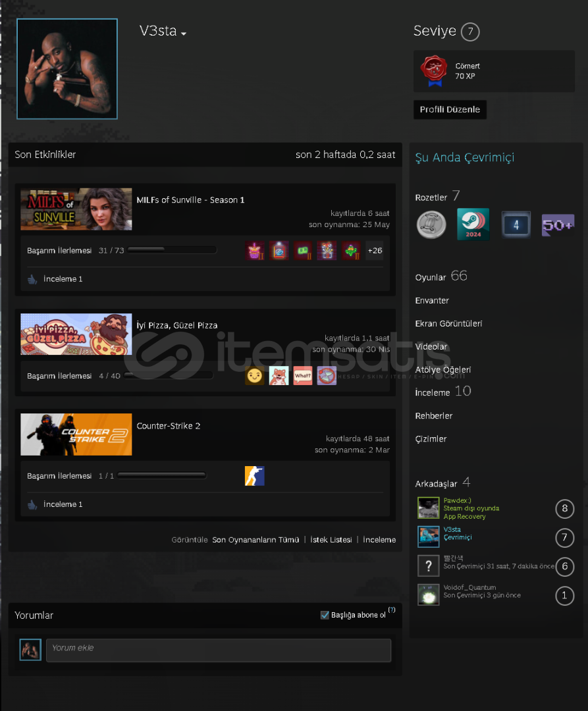Expand the V3sta username dropdown arrow

[x=184, y=34]
